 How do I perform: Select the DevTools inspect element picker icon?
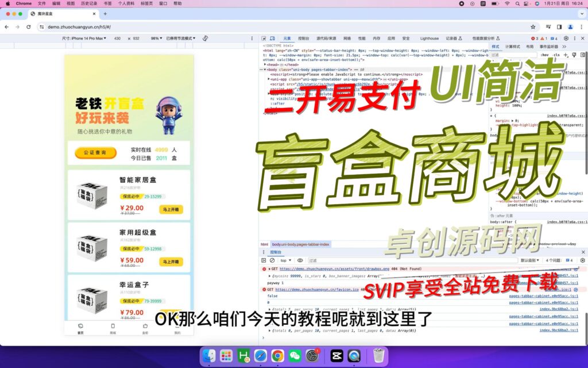pyautogui.click(x=264, y=39)
